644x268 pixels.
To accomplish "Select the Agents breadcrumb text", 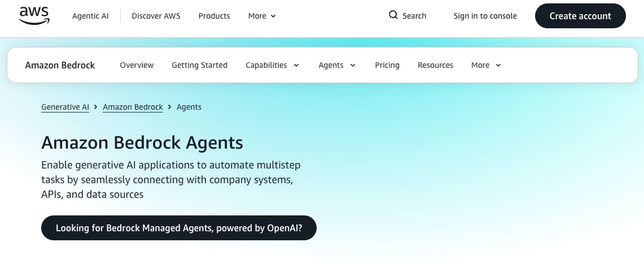I will coord(189,107).
